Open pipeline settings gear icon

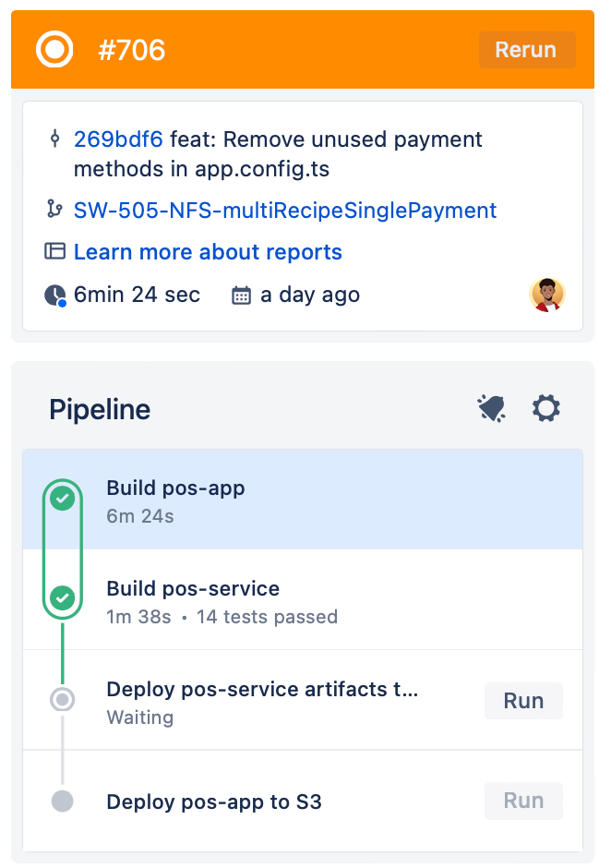(x=546, y=408)
